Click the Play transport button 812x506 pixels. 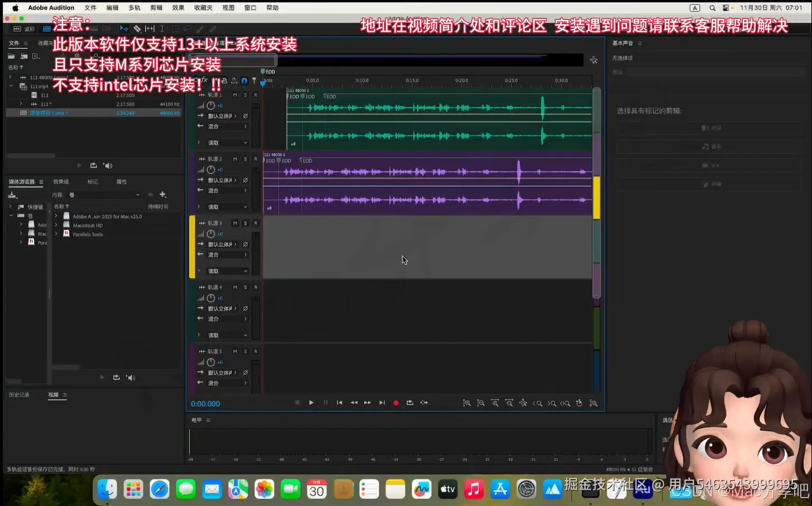pos(311,403)
